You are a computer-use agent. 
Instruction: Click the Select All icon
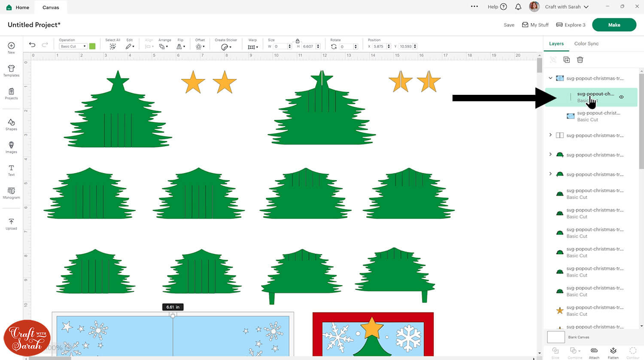click(x=112, y=46)
